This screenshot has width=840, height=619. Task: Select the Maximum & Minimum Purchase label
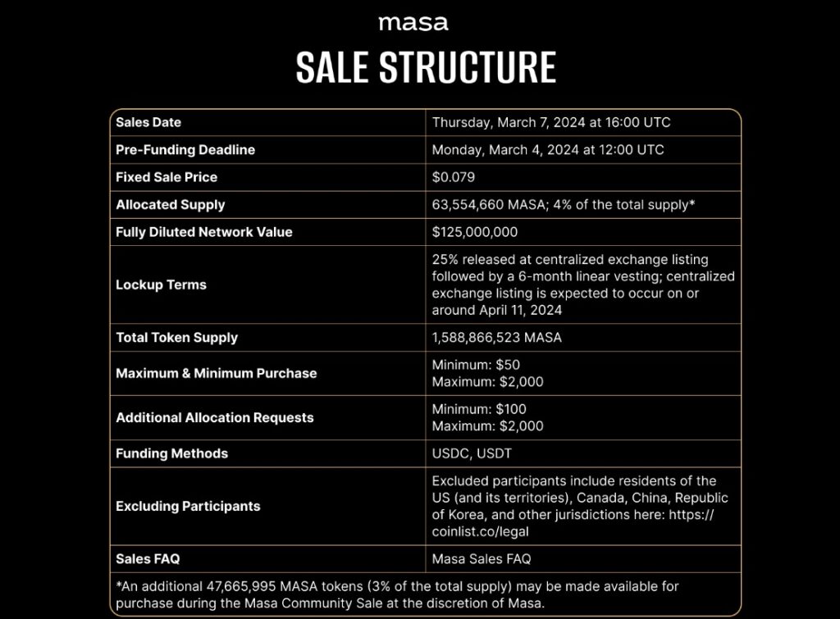[x=216, y=373]
